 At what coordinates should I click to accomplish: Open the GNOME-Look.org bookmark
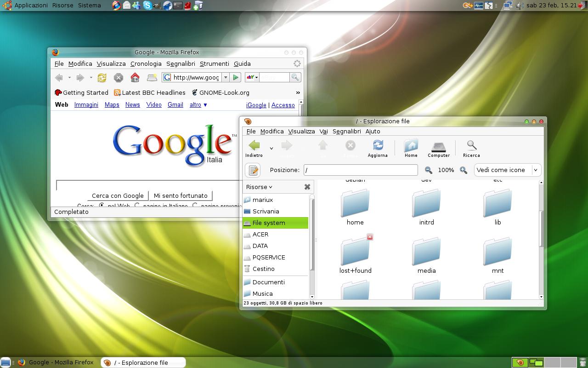tap(220, 92)
